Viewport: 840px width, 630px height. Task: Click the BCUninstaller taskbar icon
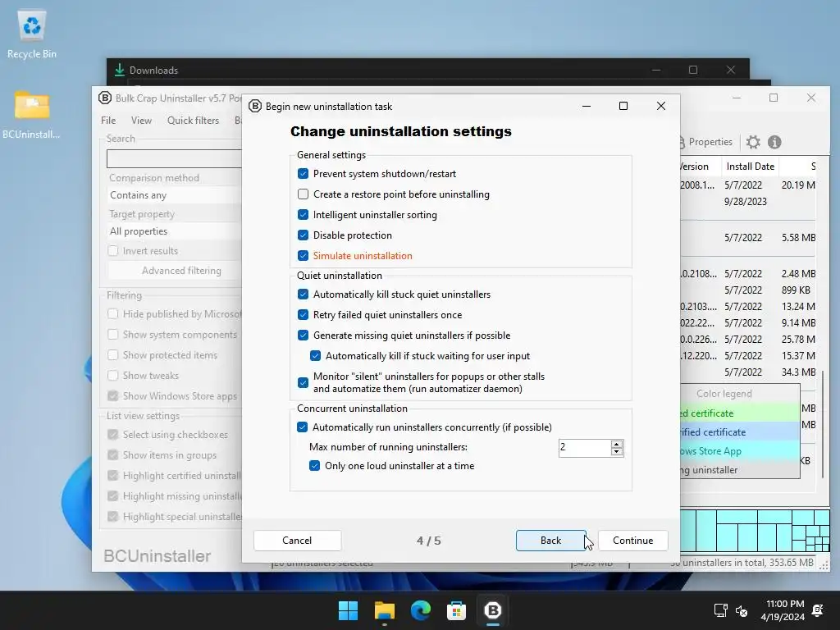point(492,610)
